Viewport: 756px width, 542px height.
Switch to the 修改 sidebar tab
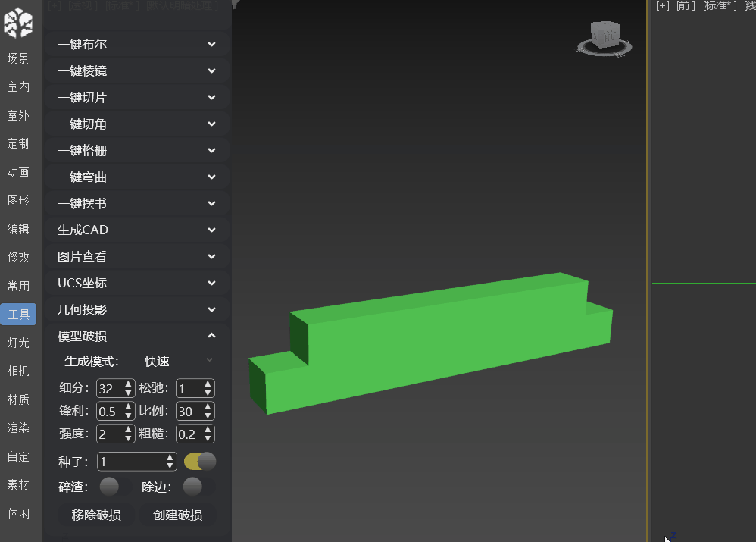coord(18,257)
